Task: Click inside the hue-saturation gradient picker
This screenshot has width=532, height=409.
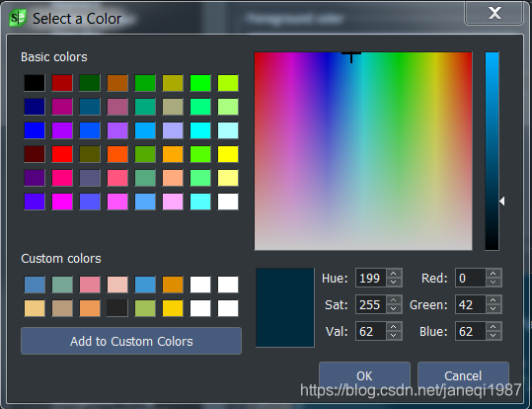Action: (363, 151)
